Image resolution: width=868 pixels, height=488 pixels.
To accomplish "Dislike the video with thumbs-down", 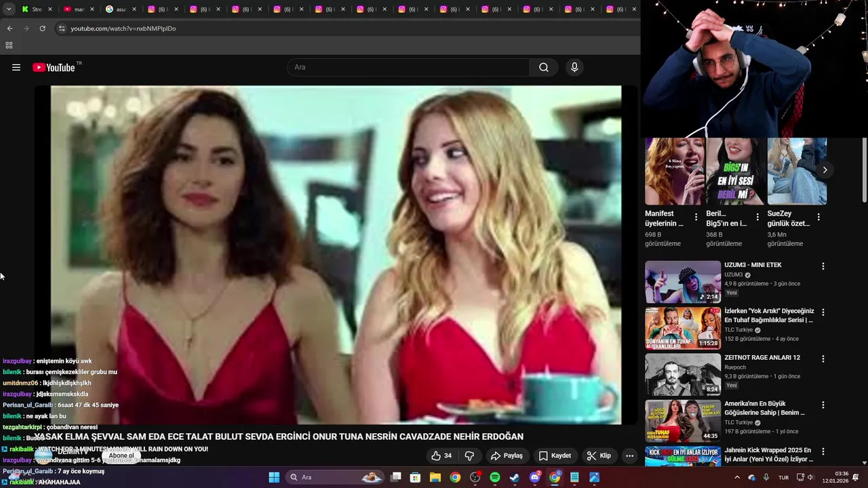I will pos(469,455).
